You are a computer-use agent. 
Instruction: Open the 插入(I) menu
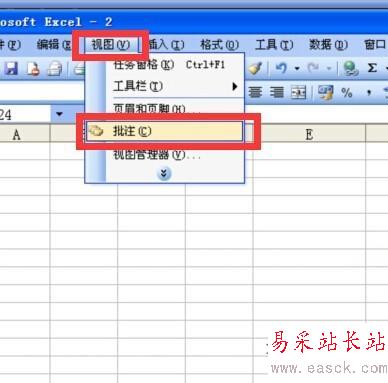click(166, 45)
